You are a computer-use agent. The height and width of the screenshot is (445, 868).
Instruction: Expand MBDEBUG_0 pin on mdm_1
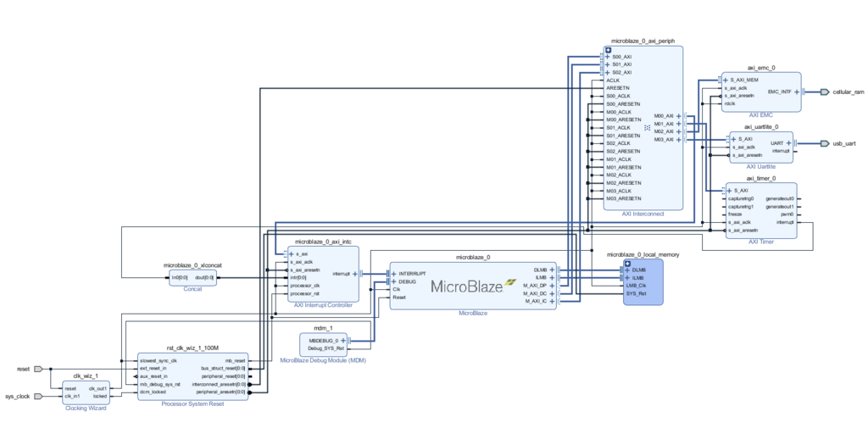coord(342,341)
